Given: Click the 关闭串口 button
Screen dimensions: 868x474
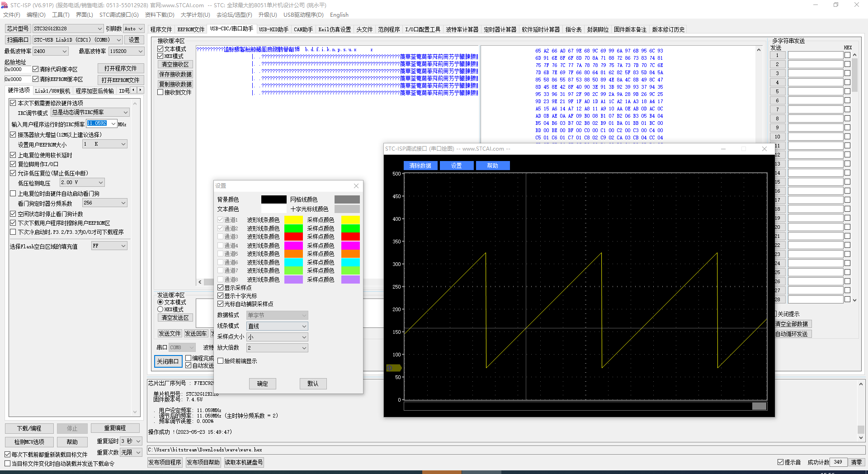Looking at the screenshot, I should (x=168, y=361).
